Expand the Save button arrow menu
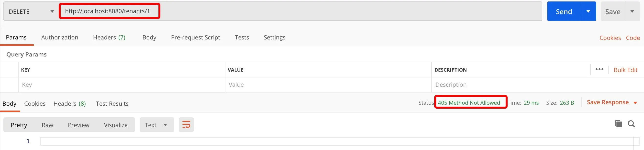This screenshot has height=150, width=644. click(x=632, y=11)
